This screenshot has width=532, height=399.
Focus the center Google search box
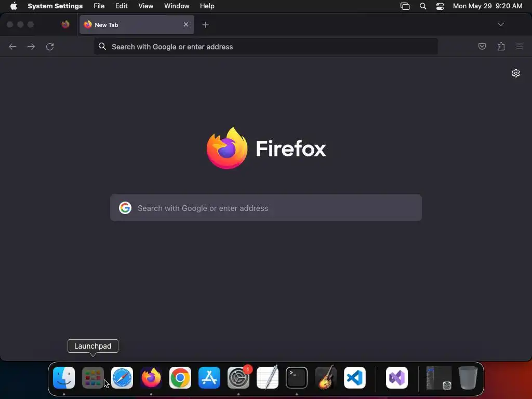pyautogui.click(x=265, y=208)
